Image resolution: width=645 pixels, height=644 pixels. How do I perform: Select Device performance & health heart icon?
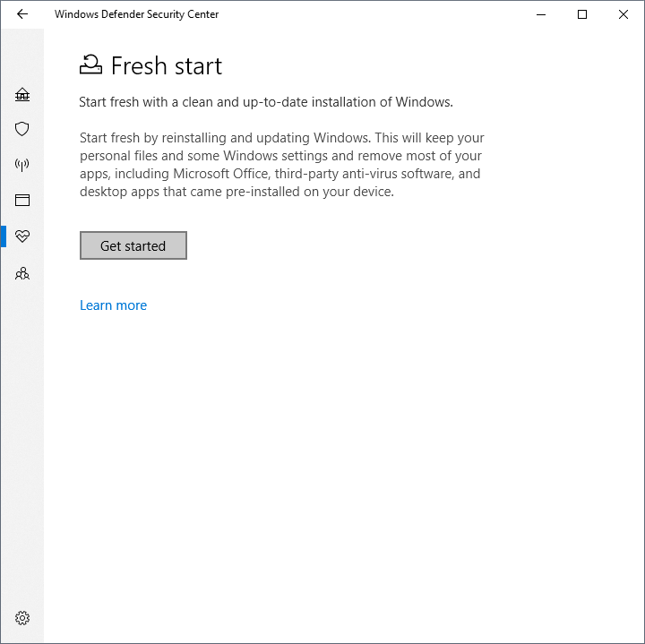coord(22,236)
